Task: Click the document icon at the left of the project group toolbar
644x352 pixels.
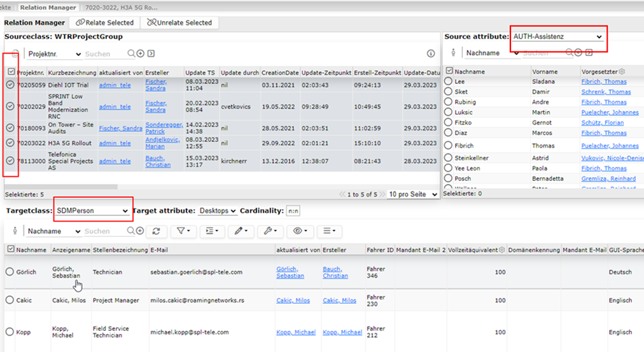Action: point(15,53)
